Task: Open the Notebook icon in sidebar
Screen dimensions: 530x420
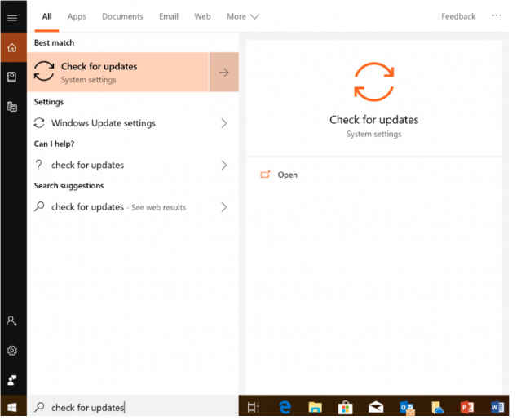Action: (x=12, y=77)
